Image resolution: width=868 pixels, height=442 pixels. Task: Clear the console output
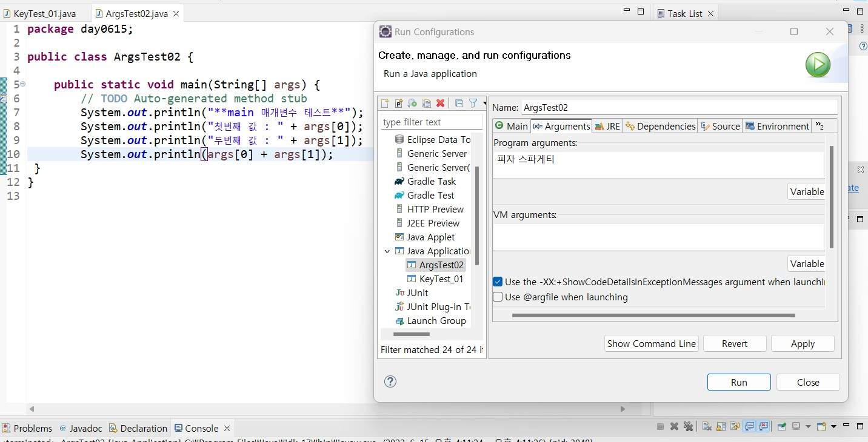tap(707, 426)
